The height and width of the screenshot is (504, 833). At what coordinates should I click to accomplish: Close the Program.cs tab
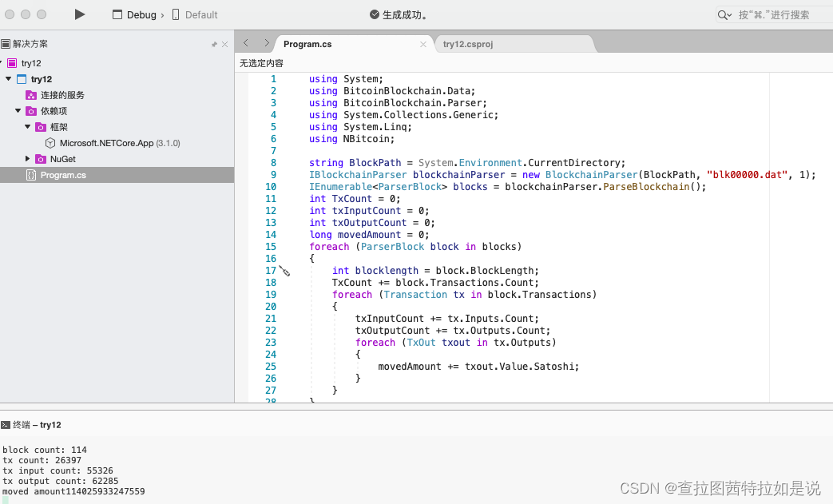click(422, 45)
